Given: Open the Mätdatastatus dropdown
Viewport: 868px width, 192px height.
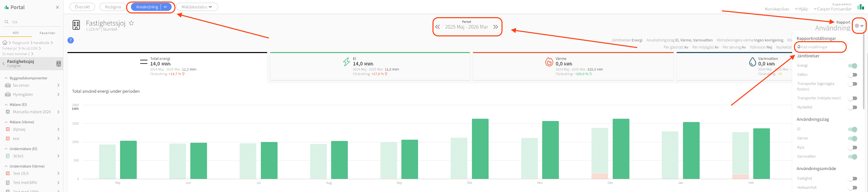Looking at the screenshot, I should [x=197, y=7].
